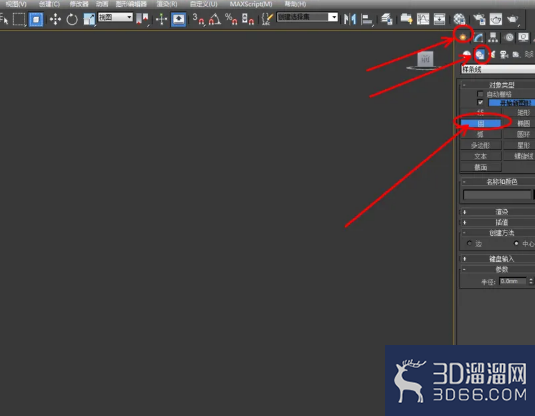Choose the rectangular selection region tool
The width and height of the screenshot is (535, 416).
coord(19,19)
